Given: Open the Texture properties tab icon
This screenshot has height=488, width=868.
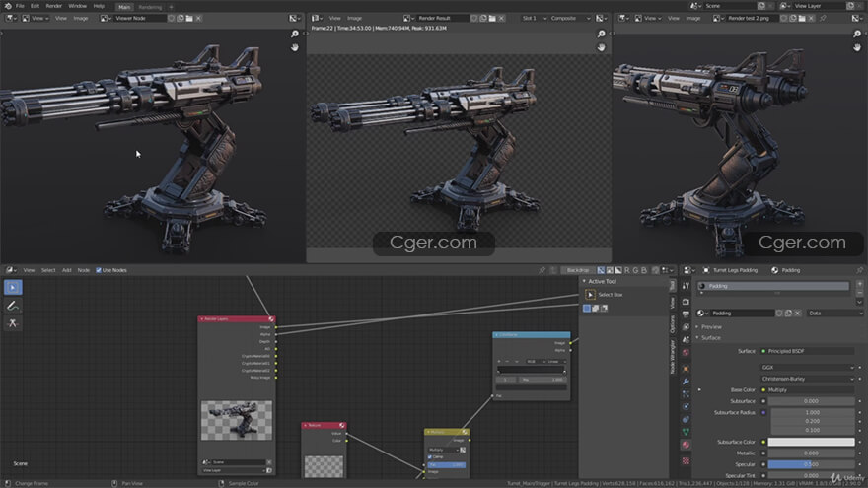Looking at the screenshot, I should click(x=686, y=461).
